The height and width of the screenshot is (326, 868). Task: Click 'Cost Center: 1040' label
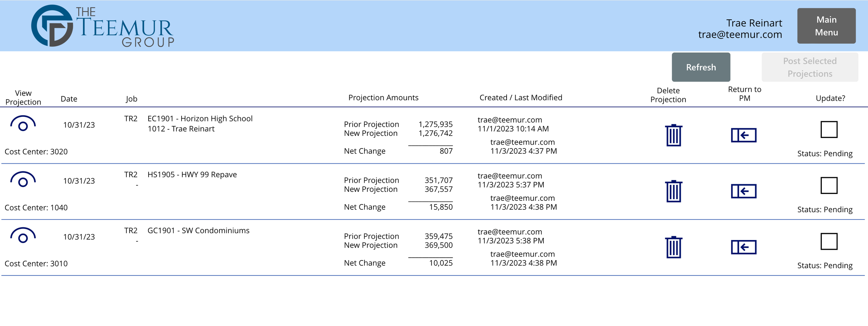[x=36, y=208]
